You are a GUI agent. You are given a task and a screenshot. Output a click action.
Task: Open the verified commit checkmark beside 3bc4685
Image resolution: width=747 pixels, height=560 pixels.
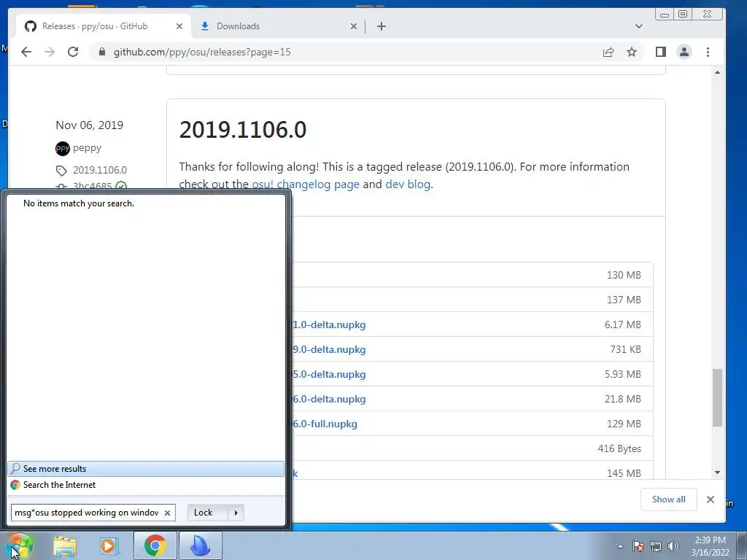point(121,186)
